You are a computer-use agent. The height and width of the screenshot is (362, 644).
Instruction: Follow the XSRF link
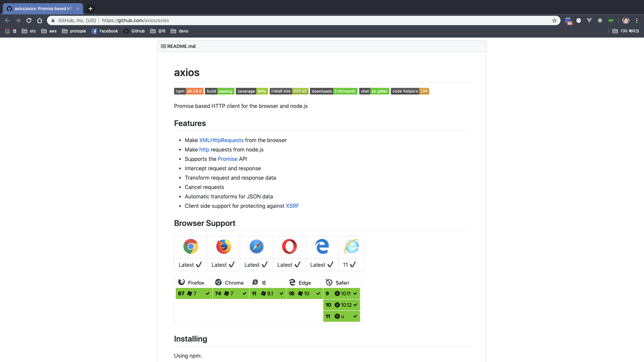292,206
